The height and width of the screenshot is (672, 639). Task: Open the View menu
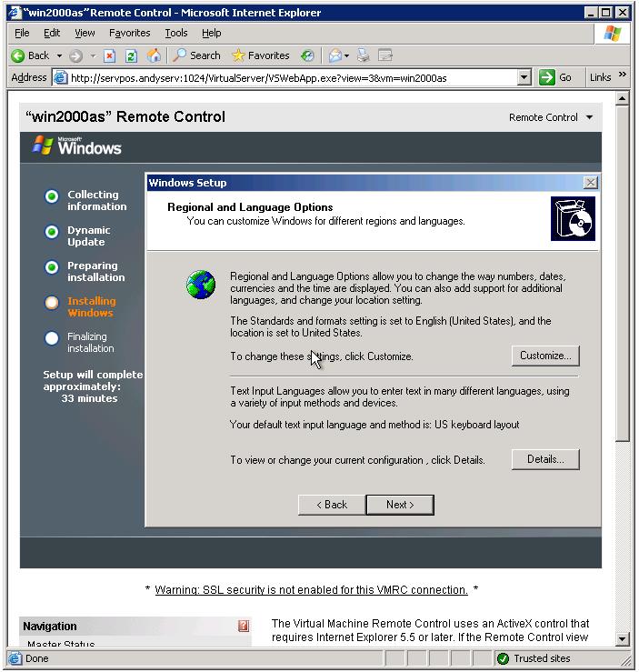pyautogui.click(x=85, y=33)
